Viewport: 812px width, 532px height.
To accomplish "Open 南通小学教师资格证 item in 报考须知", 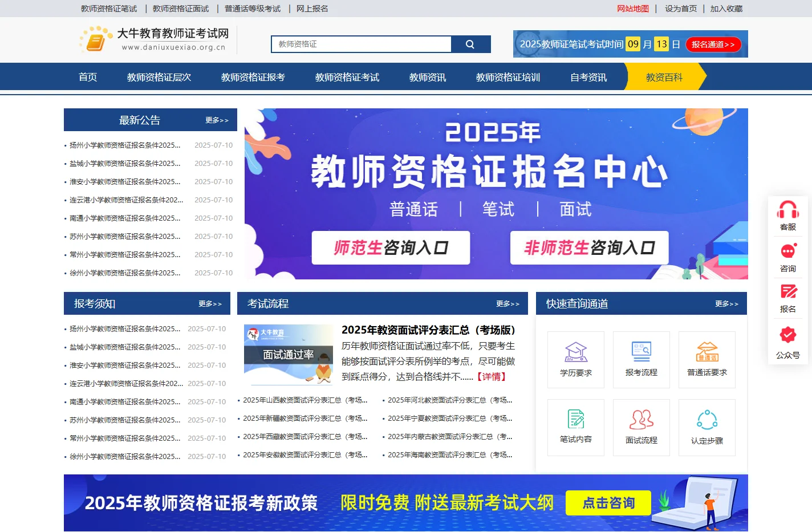I will pyautogui.click(x=125, y=402).
